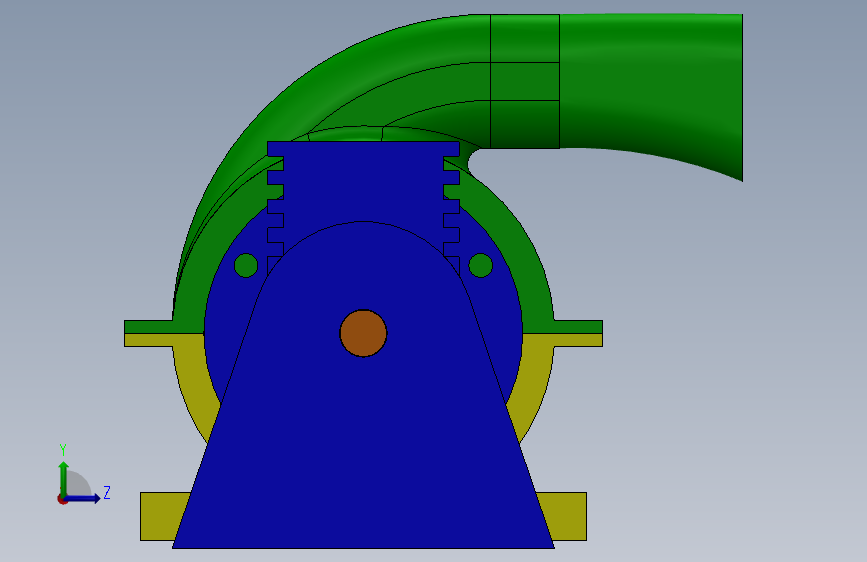Click the green Y axis of triad
Screen dimensions: 867x562
click(x=64, y=478)
